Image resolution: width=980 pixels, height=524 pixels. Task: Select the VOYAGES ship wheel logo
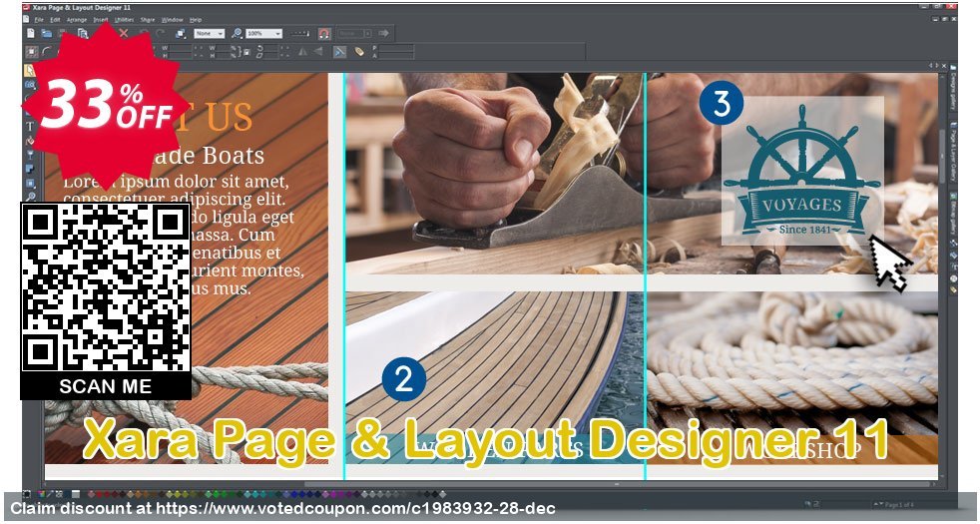point(802,171)
